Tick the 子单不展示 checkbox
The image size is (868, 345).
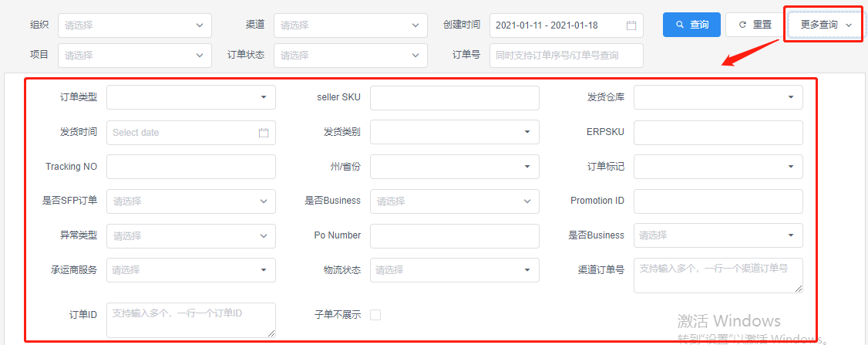375,315
